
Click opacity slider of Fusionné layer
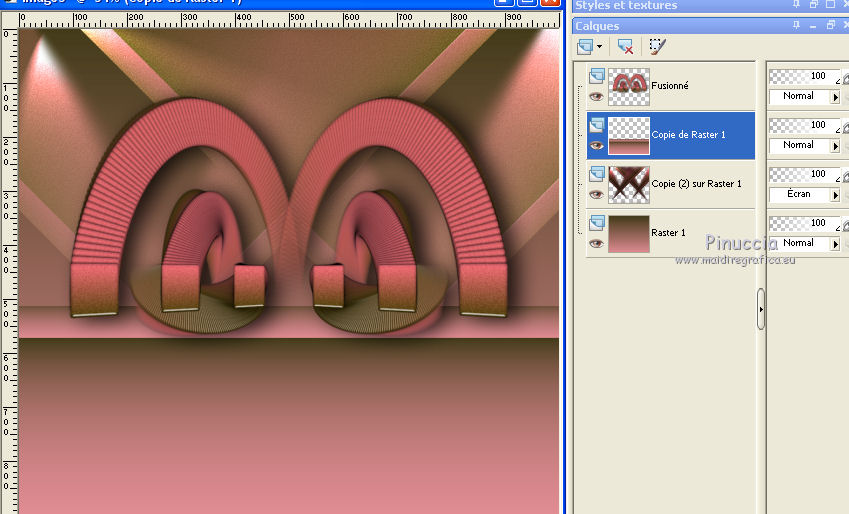pos(805,76)
